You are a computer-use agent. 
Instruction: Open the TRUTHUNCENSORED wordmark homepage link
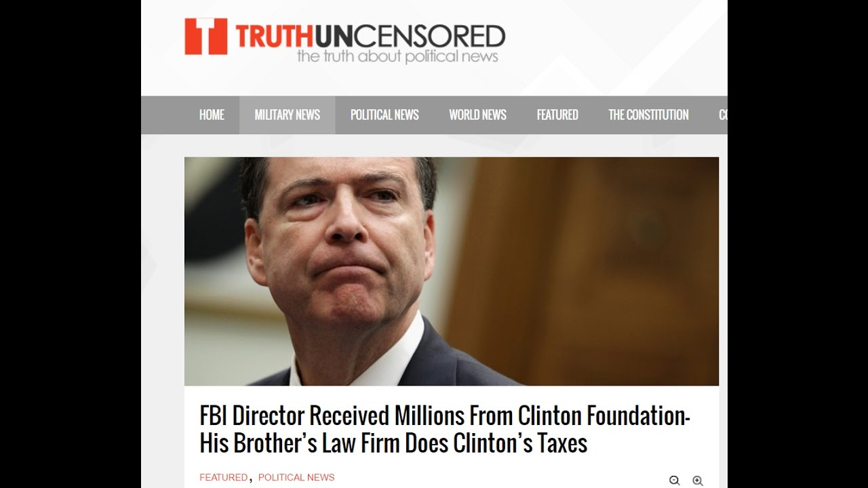click(370, 36)
